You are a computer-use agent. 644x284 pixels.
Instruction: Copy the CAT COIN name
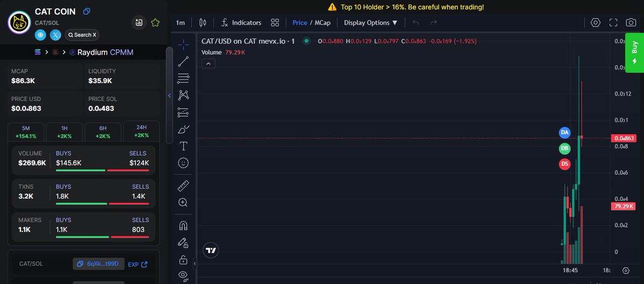point(87,11)
